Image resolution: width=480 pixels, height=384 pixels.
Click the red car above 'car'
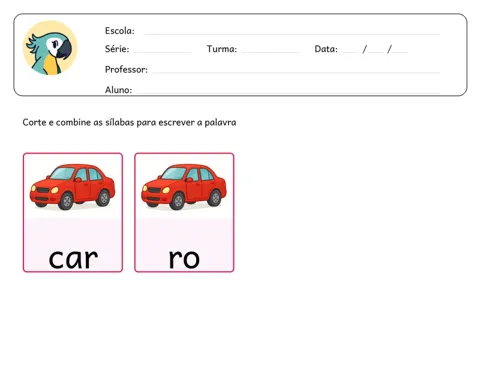point(73,187)
